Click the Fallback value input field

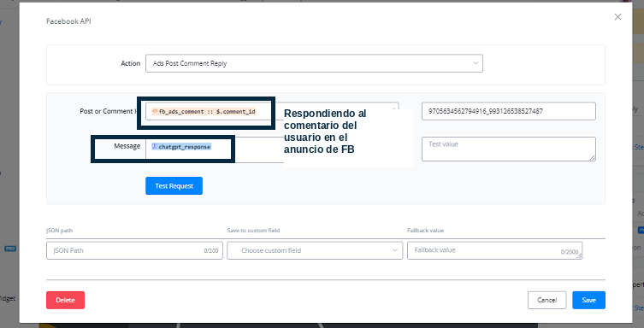pyautogui.click(x=494, y=250)
